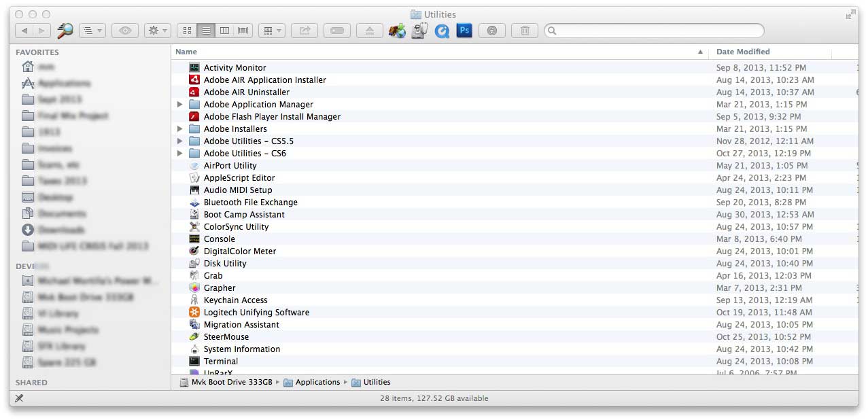The image size is (868, 420).
Task: Click the Delete trash toolbar button
Action: click(x=525, y=31)
